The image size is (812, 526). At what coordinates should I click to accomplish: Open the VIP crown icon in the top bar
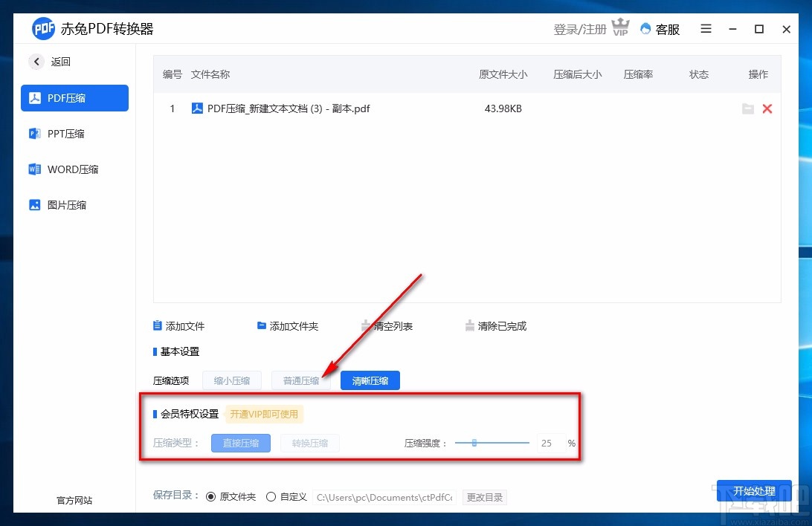620,27
